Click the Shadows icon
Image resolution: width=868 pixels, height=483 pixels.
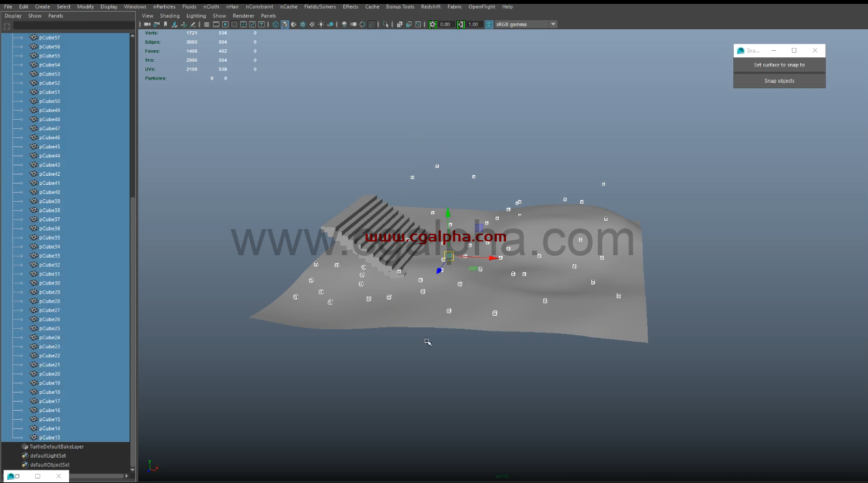330,24
